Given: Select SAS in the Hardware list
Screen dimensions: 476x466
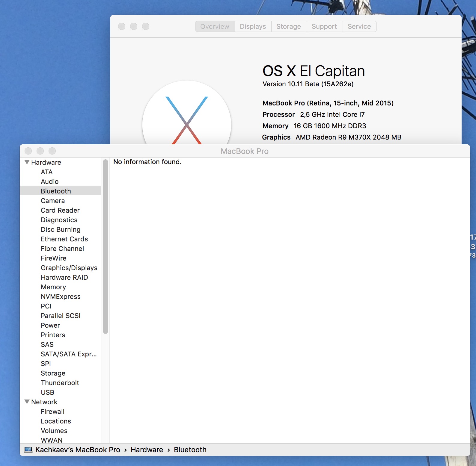Looking at the screenshot, I should pos(47,344).
